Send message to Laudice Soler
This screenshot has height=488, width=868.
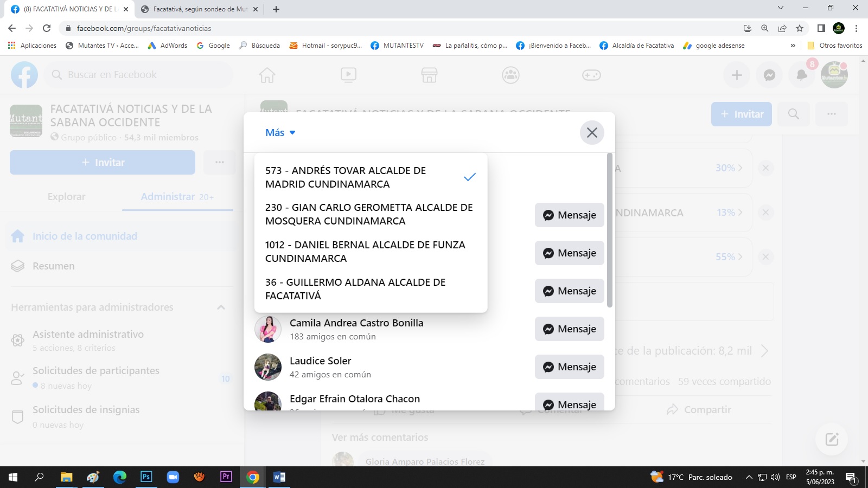pyautogui.click(x=569, y=367)
